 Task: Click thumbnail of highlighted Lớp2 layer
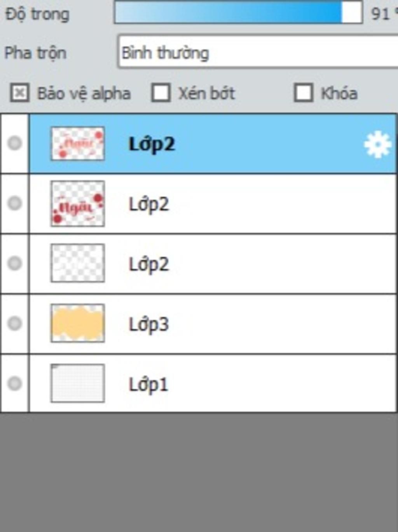click(x=78, y=143)
